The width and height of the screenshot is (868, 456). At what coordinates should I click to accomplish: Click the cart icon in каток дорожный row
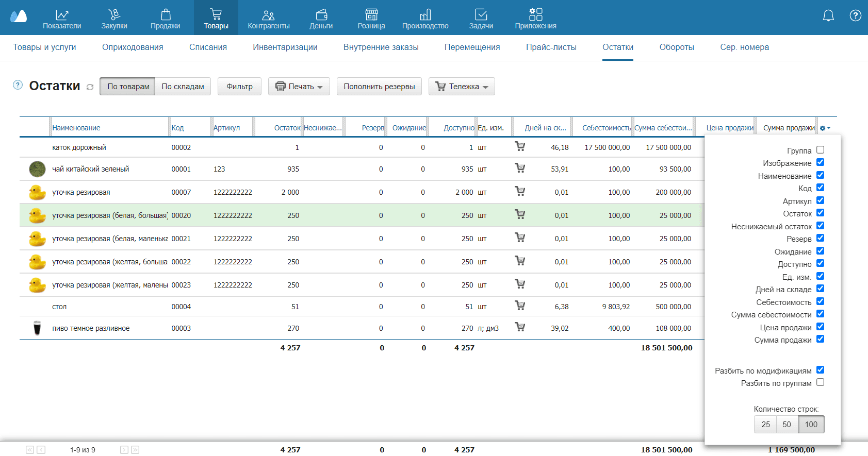pos(520,146)
